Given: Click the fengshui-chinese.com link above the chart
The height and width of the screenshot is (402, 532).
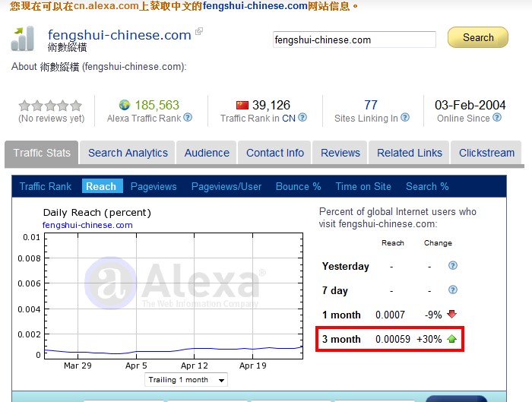Looking at the screenshot, I should pyautogui.click(x=87, y=225).
